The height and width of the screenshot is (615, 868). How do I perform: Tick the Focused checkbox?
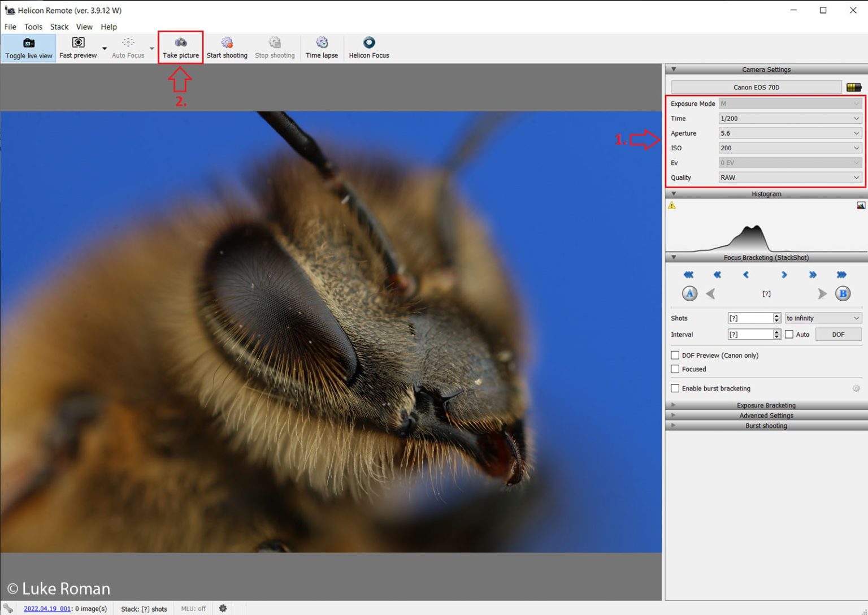pos(675,369)
